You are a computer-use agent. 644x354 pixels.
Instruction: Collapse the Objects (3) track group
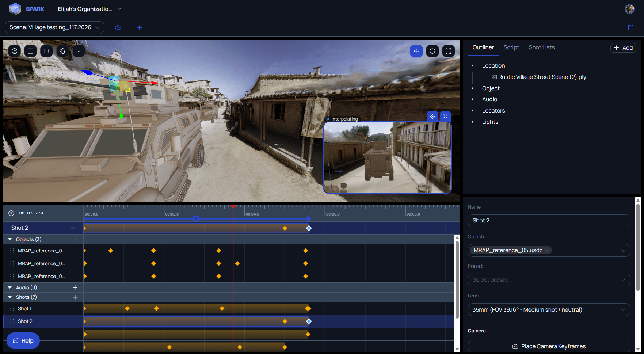(x=10, y=239)
